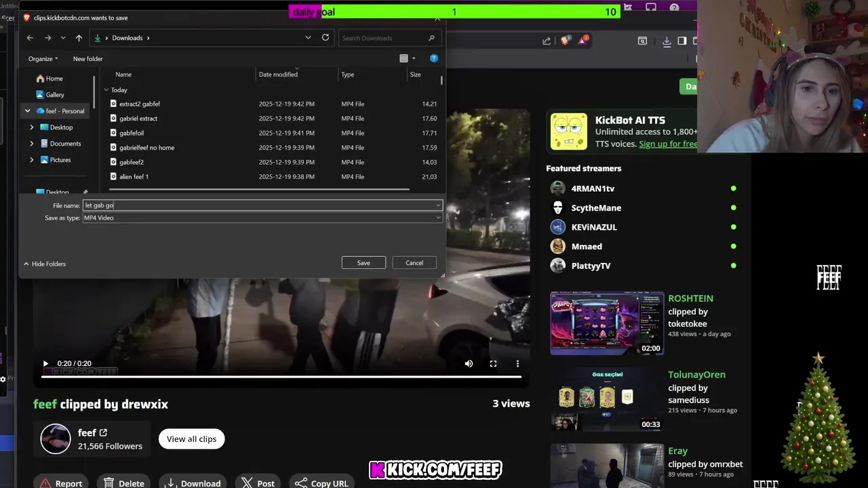Open recent locations dropdown in dialog

coord(63,38)
